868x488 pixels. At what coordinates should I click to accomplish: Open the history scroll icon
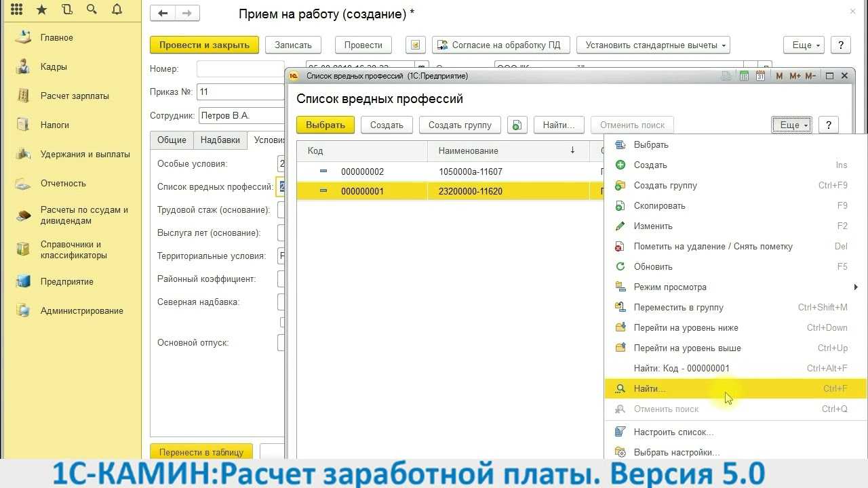66,9
